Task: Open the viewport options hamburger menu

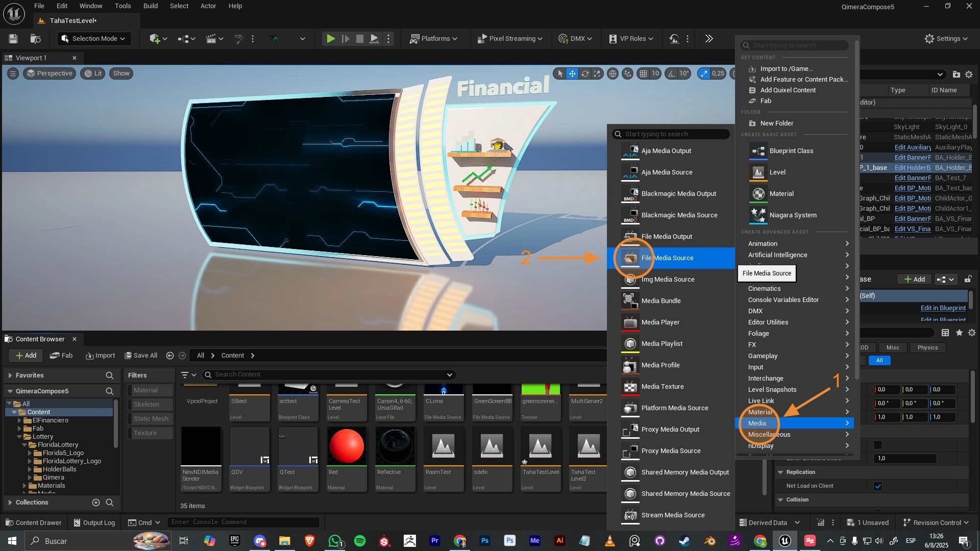Action: coord(13,73)
